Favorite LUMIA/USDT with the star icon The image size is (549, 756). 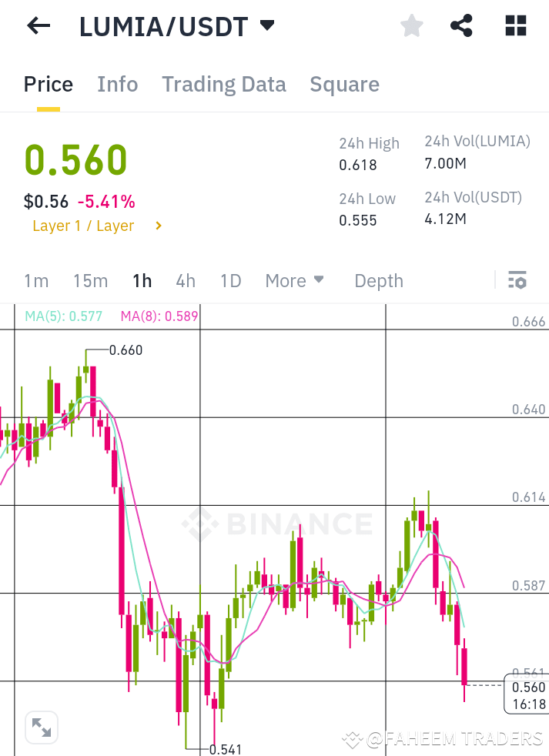point(411,25)
